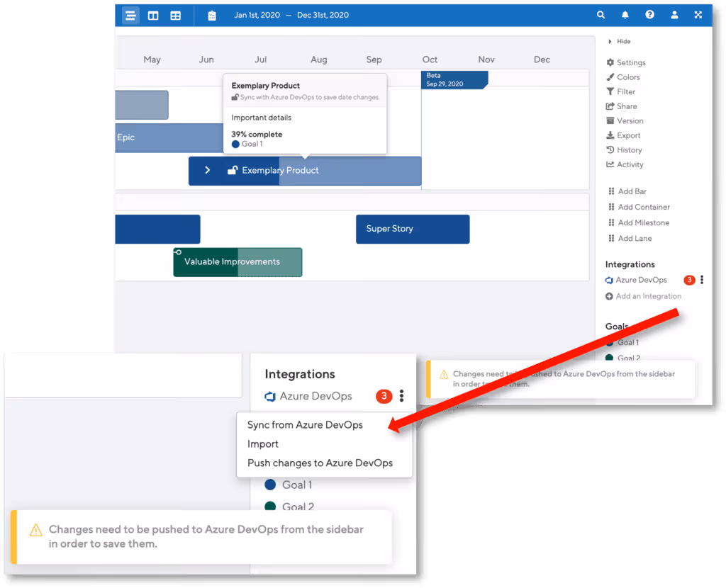Open three-dot menu in zoomed Integrations panel

point(401,396)
